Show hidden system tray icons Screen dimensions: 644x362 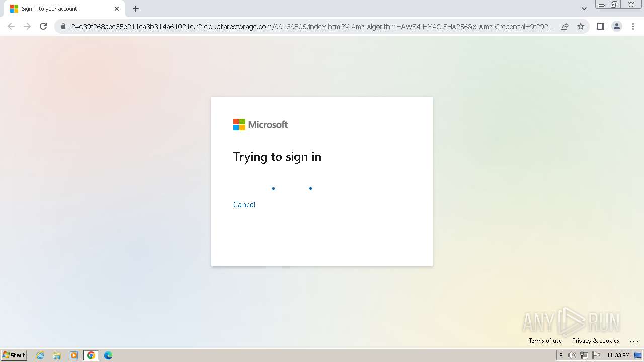point(561,355)
